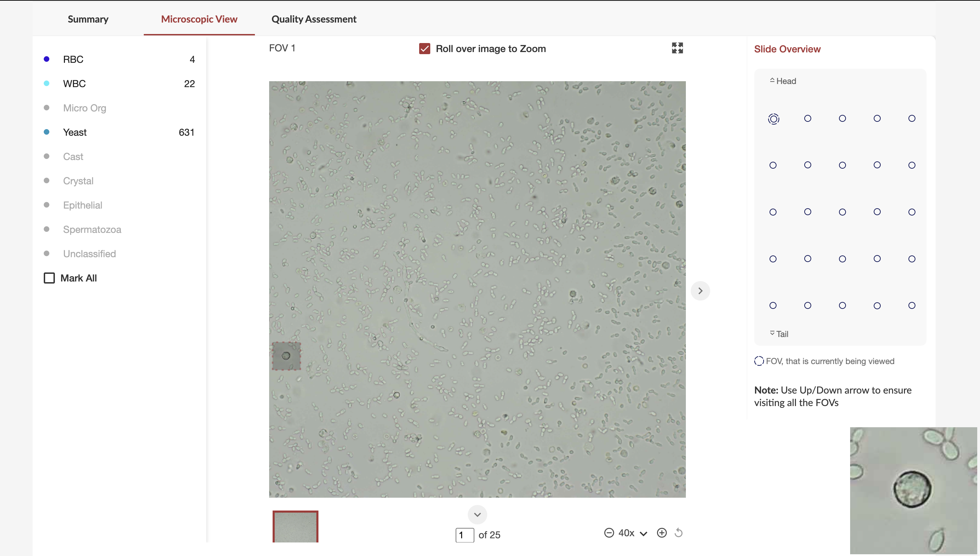Switch to the Summary tab
Image resolution: width=980 pixels, height=556 pixels.
point(88,19)
